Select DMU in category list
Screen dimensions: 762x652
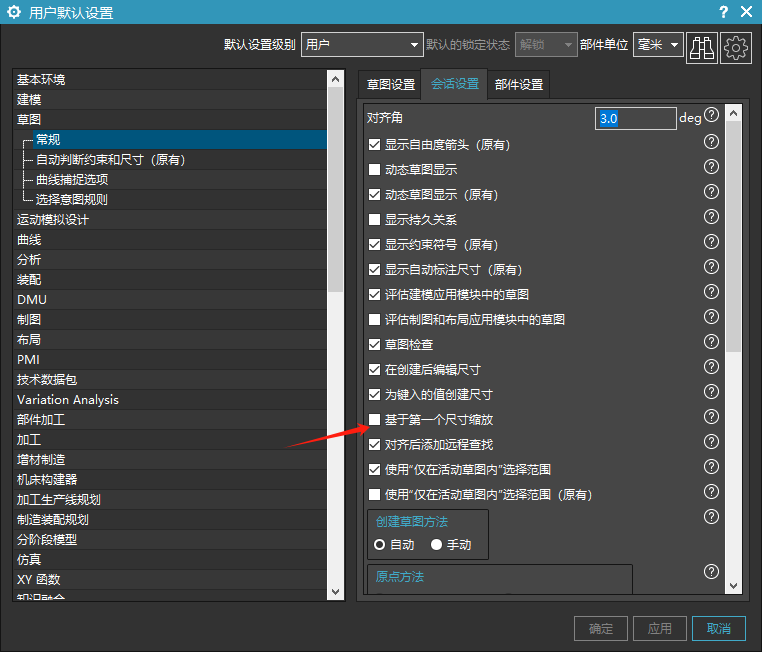click(170, 299)
